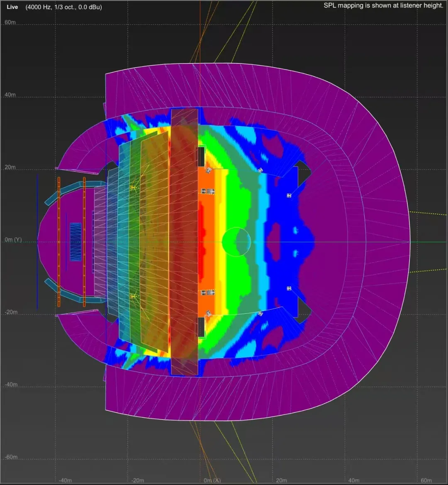
Task: Click the upper yellow source marker on grandstand
Action: (133, 188)
